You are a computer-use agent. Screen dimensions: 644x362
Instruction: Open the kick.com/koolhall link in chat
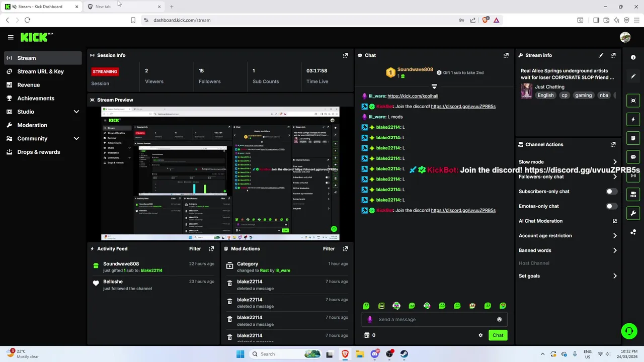pos(413,96)
